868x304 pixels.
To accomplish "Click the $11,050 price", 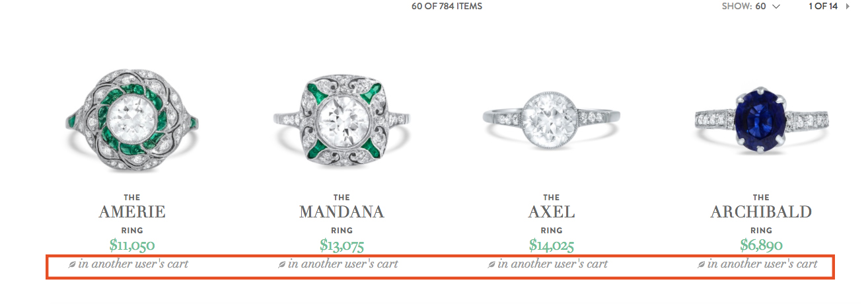I will pyautogui.click(x=132, y=246).
